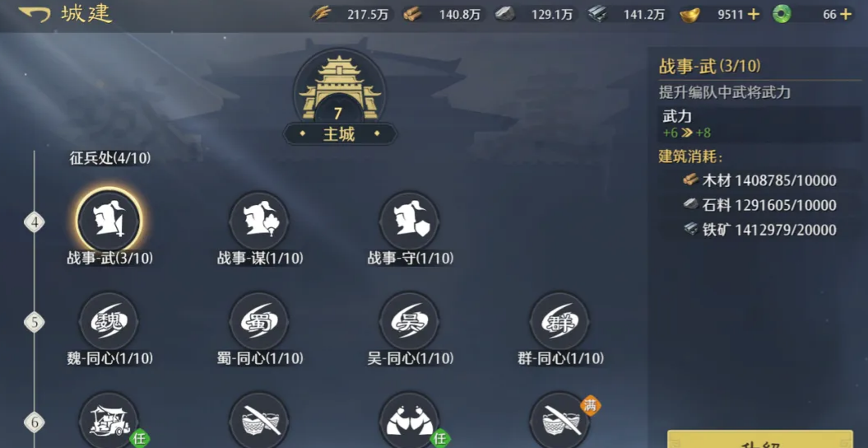868x448 pixels.
Task: Select the cart building with 任 badge
Action: click(x=109, y=421)
